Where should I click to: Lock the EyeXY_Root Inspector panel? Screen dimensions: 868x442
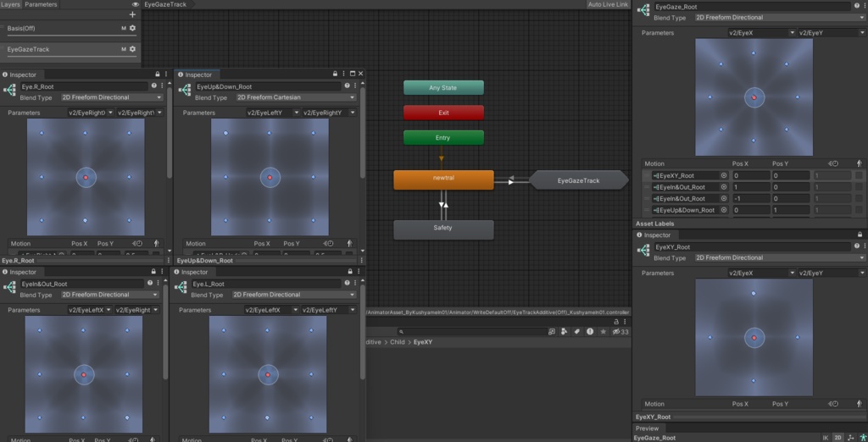(x=860, y=235)
